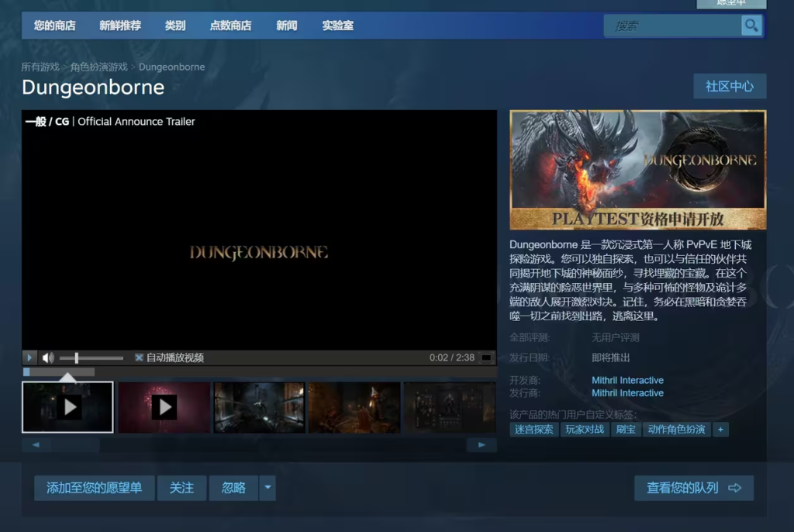Go to 角色扮演游戏 breadcrumb

[x=98, y=67]
